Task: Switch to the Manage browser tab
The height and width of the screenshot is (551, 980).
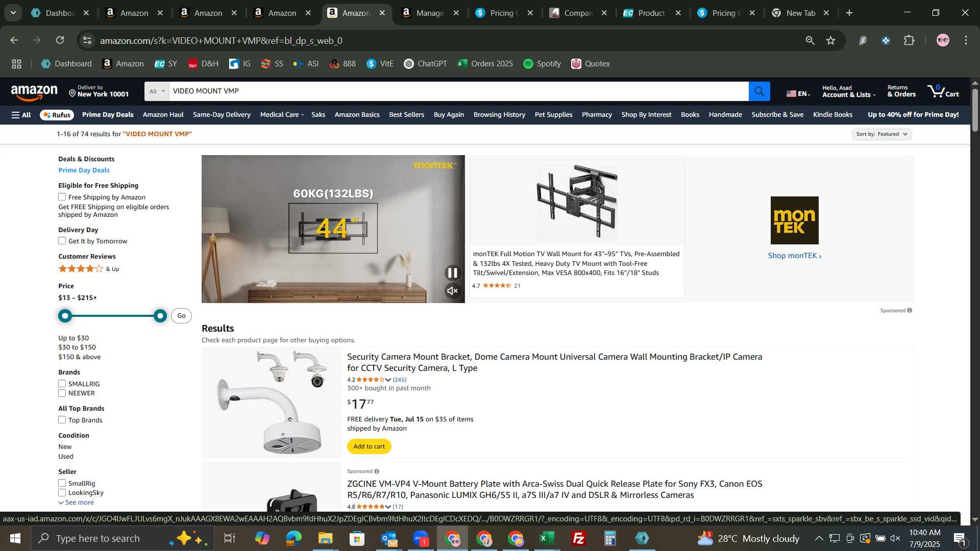Action: click(x=430, y=13)
